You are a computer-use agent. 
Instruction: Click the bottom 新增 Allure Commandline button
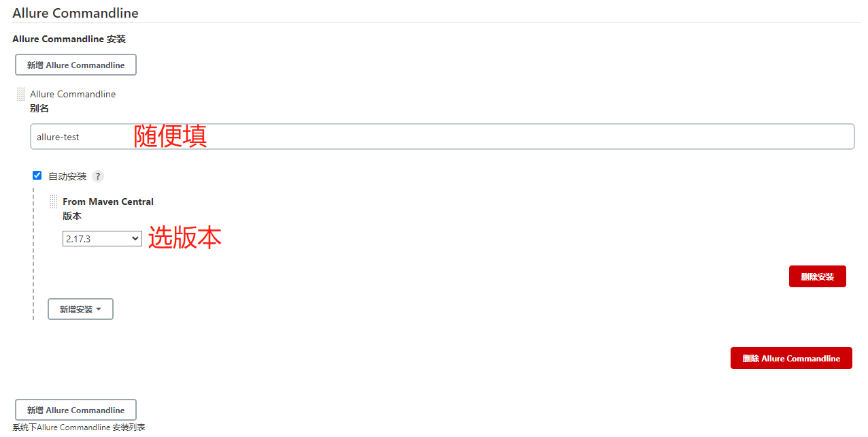click(76, 410)
